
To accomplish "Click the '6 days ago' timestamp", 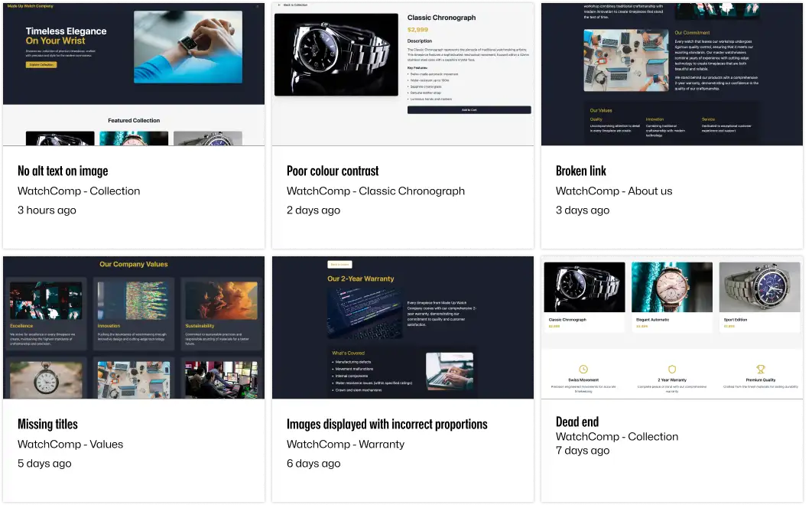I will click(313, 464).
